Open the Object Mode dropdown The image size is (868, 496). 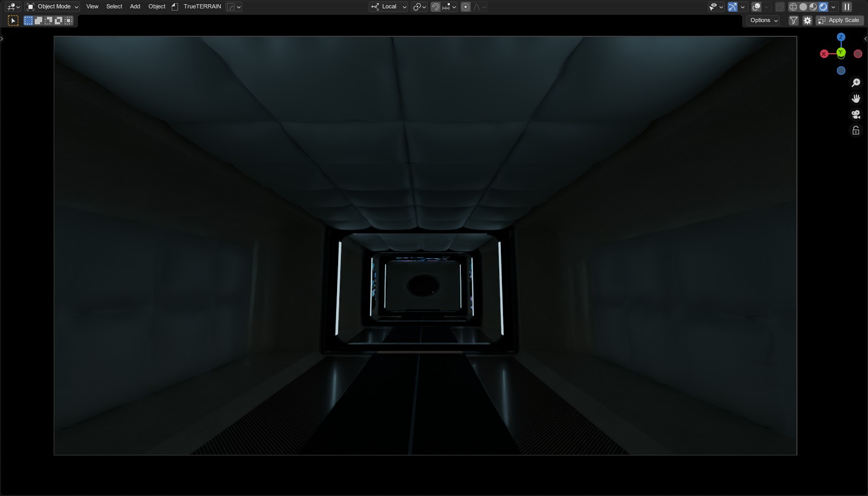click(x=53, y=7)
